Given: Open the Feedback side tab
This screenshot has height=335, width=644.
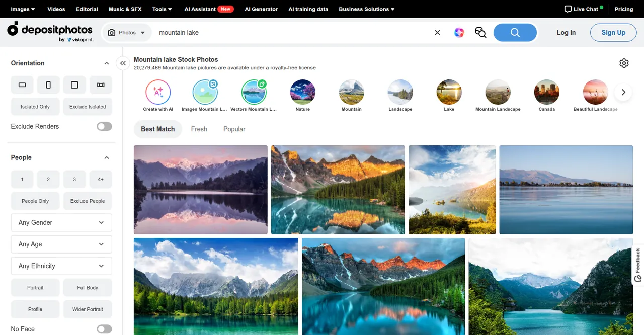Looking at the screenshot, I should (638, 265).
